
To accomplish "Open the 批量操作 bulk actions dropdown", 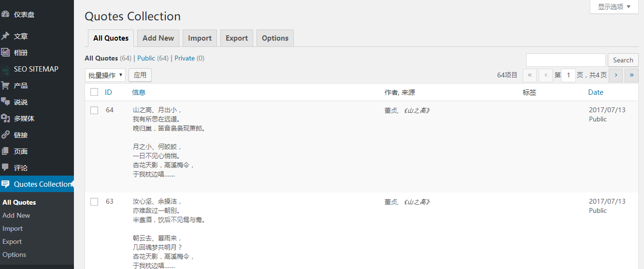I will 105,75.
